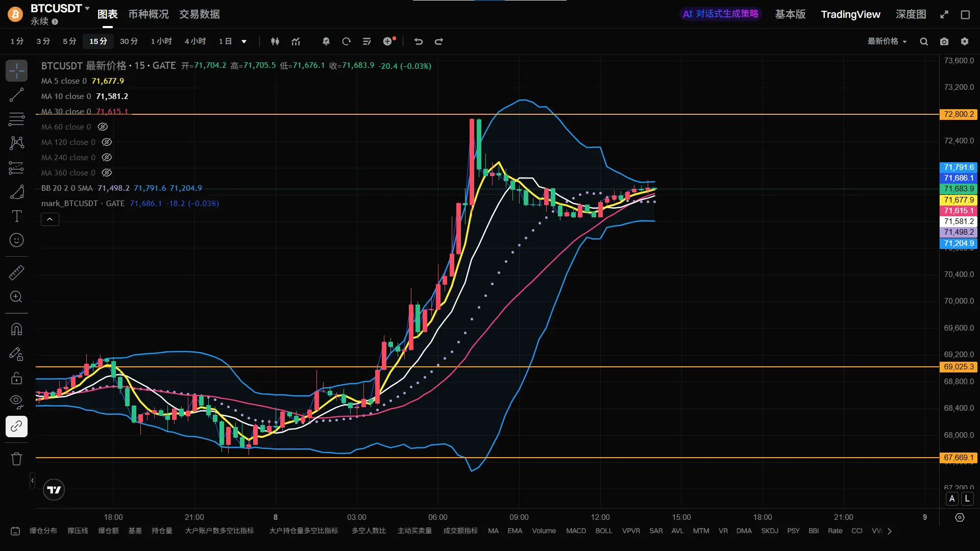Expand the timeframe dropdown arrow after 1日

pos(244,41)
